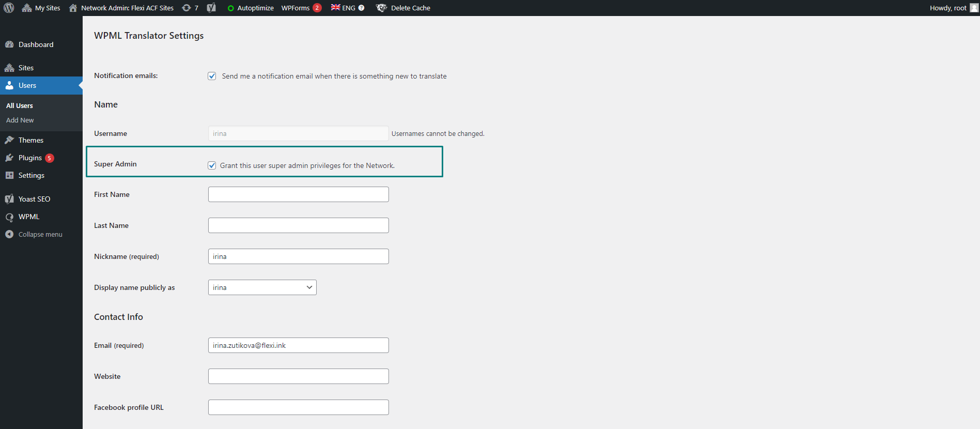Go to Add New user submenu

(20, 120)
